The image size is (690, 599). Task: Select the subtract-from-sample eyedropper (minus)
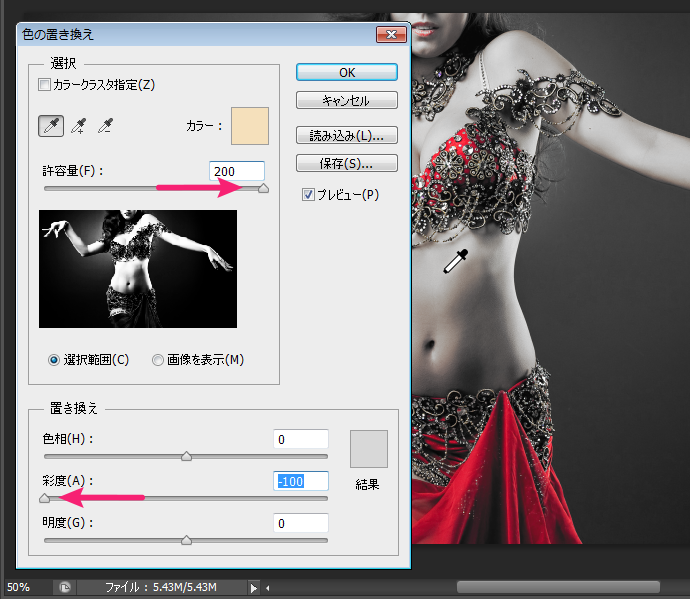(x=104, y=126)
